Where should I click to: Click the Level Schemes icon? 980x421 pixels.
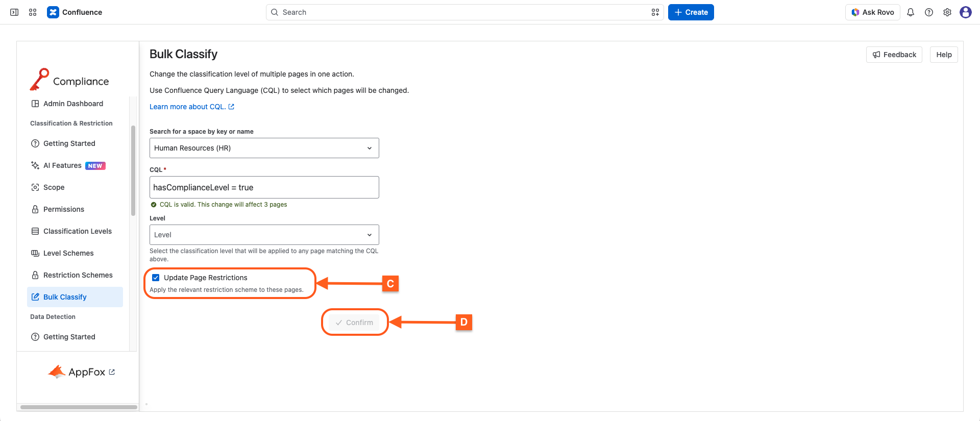[35, 253]
